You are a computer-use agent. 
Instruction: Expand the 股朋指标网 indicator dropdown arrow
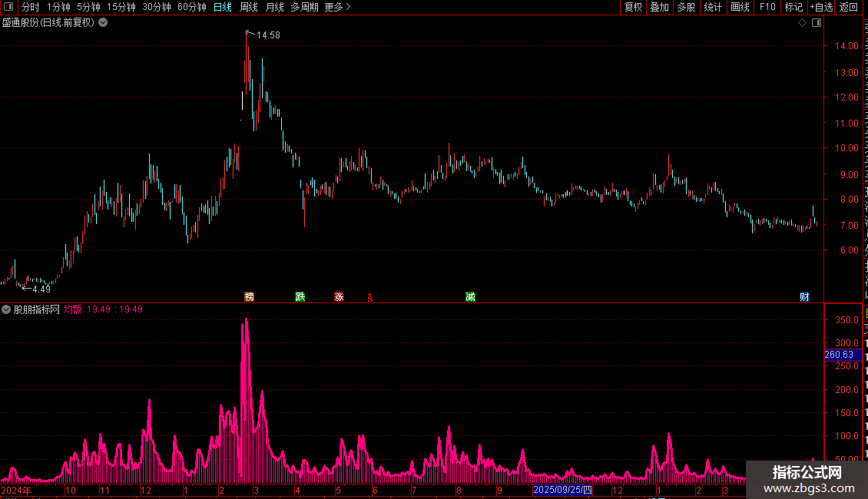click(6, 309)
